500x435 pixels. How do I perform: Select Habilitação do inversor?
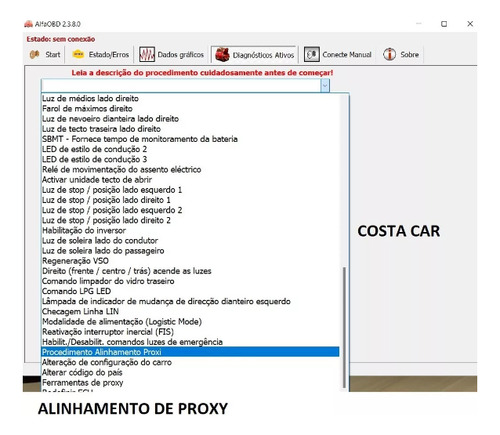(190, 231)
